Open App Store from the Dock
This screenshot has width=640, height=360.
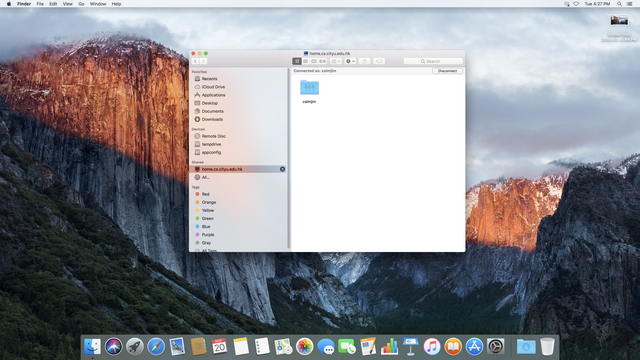coord(474,347)
